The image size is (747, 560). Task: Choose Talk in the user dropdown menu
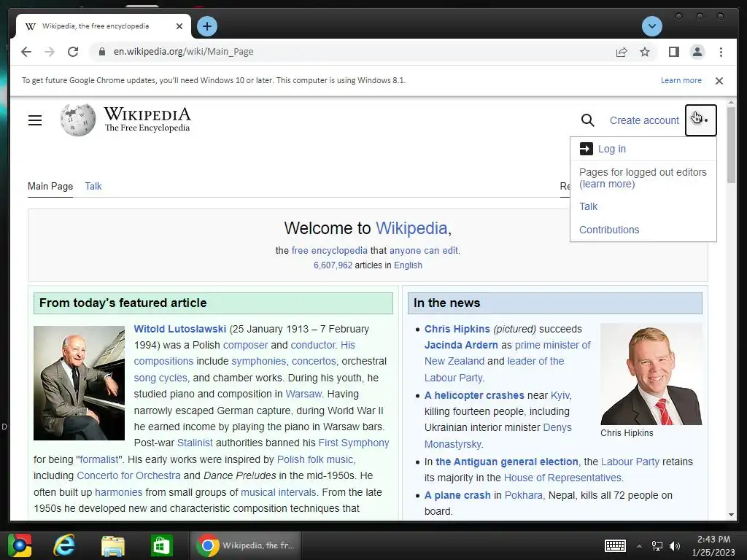[588, 206]
